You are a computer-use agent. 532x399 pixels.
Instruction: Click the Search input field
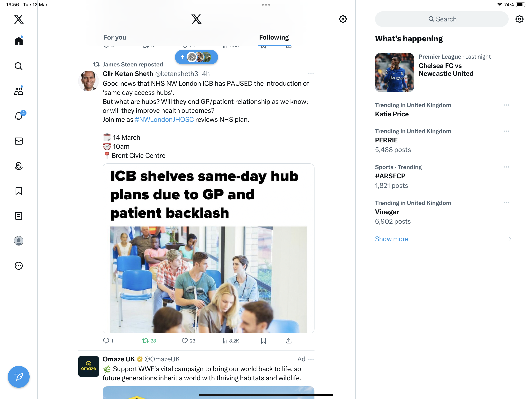(442, 19)
